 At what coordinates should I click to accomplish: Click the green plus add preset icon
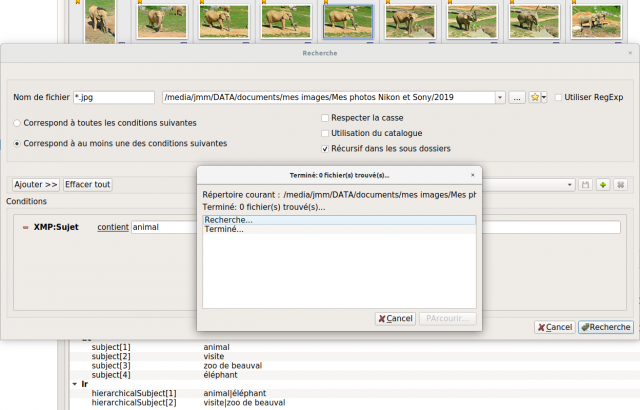[603, 185]
